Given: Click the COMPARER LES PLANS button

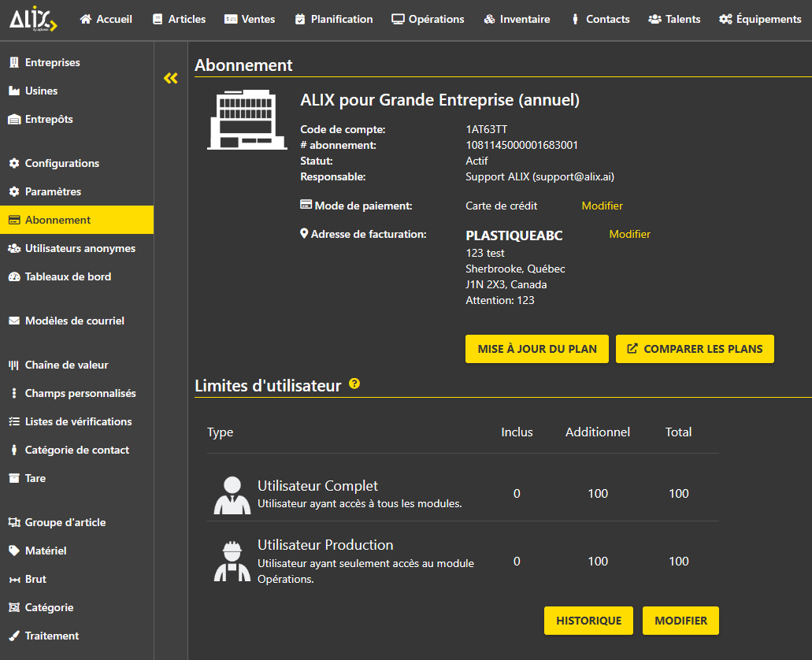Looking at the screenshot, I should (695, 349).
